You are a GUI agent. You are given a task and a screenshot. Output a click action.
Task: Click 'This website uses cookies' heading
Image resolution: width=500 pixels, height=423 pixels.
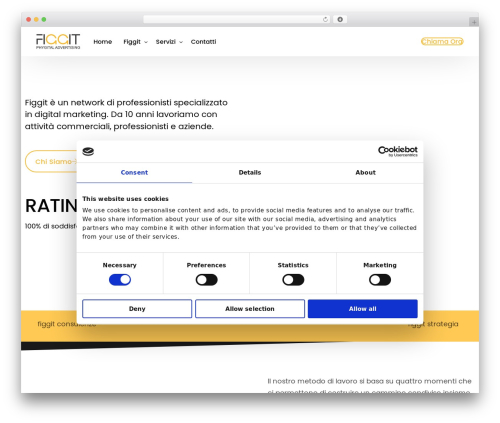tap(125, 199)
